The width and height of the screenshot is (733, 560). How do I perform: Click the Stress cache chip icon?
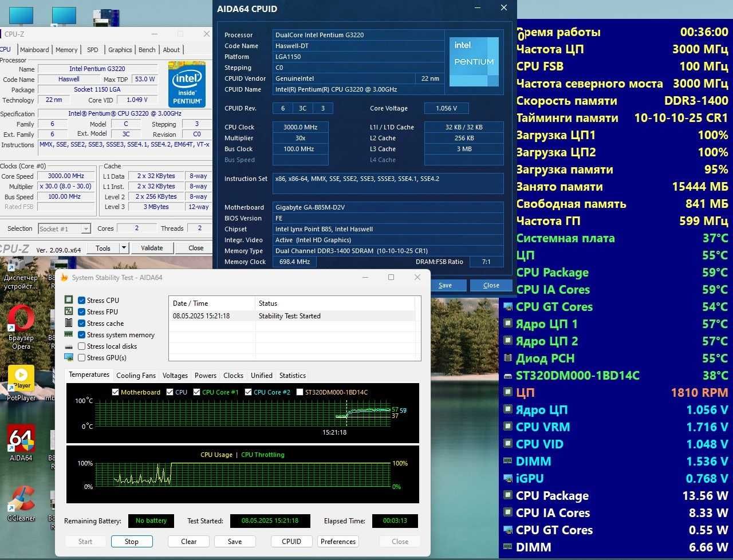pos(69,323)
